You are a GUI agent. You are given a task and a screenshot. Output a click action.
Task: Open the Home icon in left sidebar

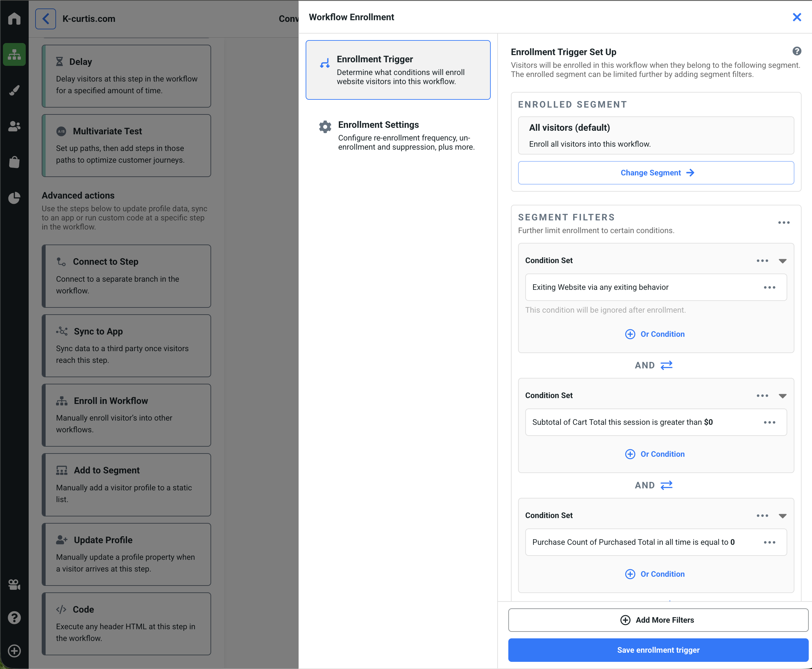[x=14, y=18]
